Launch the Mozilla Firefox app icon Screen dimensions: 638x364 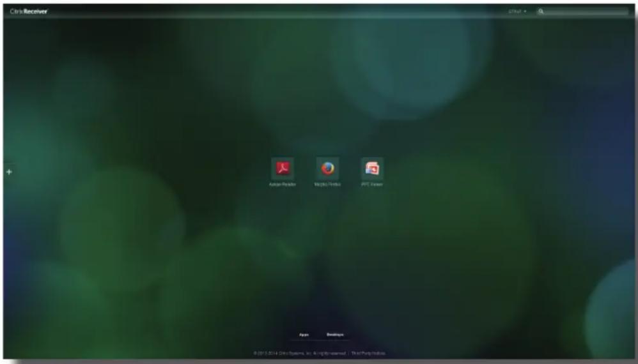tap(327, 168)
